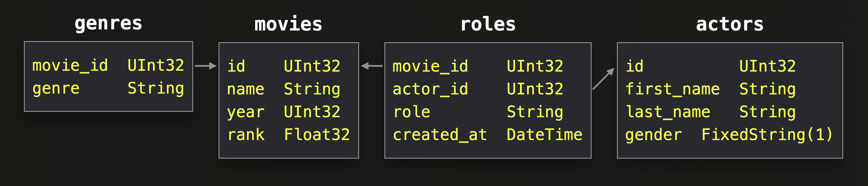Click the gender field name
This screenshot has width=868, height=186.
pyautogui.click(x=653, y=135)
